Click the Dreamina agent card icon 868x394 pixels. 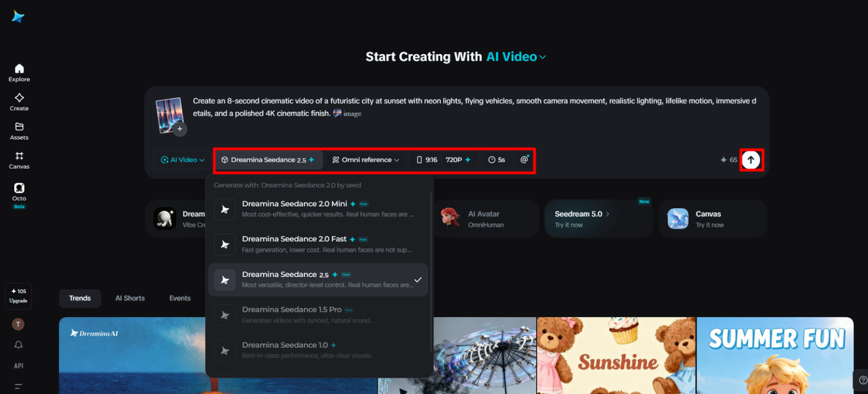click(x=165, y=219)
